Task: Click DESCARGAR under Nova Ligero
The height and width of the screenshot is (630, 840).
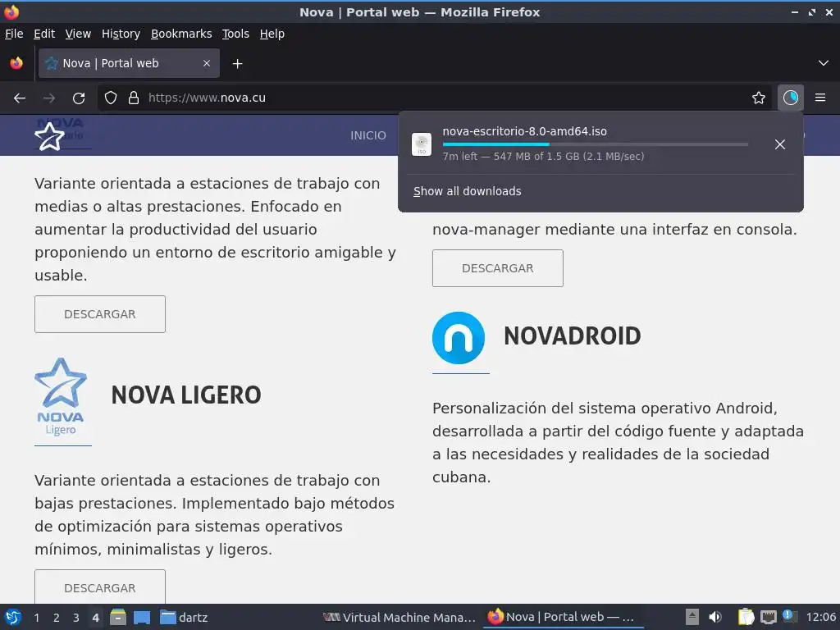Action: pos(100,587)
